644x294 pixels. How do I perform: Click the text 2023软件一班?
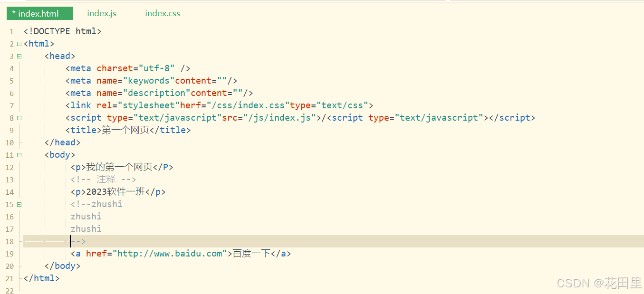coord(115,192)
